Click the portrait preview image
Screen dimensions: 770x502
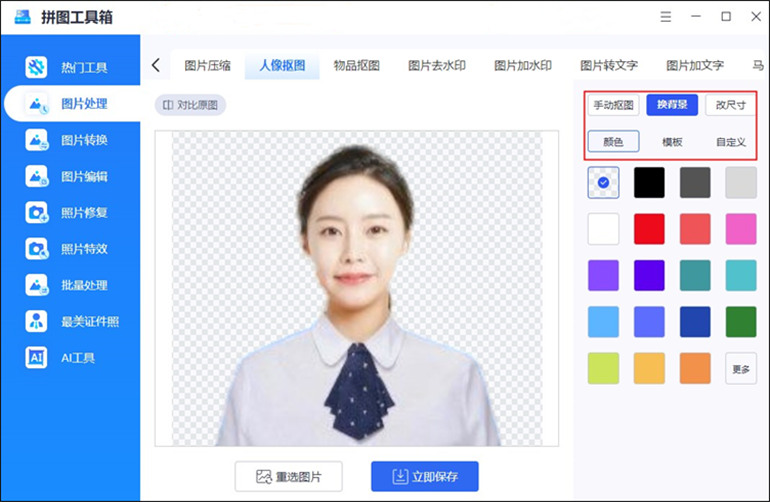357,288
